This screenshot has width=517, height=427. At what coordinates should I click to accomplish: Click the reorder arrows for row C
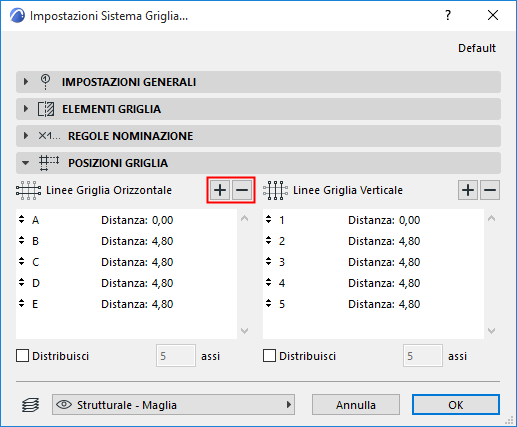point(22,261)
